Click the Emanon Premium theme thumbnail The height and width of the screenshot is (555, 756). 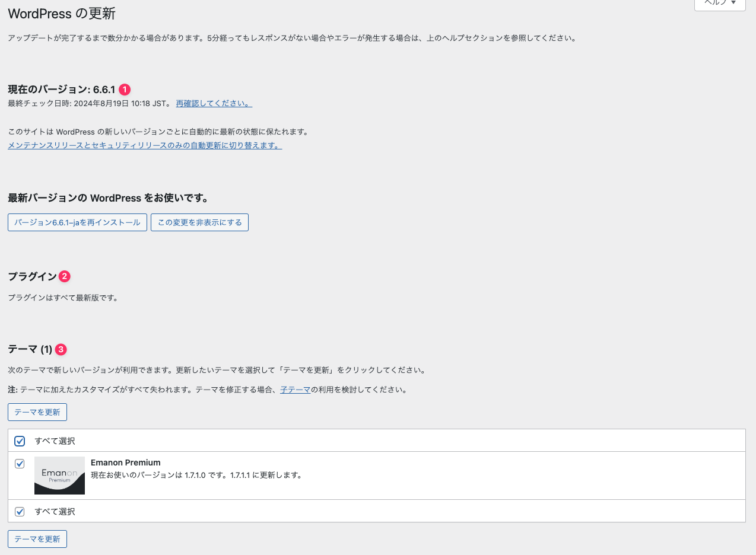tap(59, 476)
